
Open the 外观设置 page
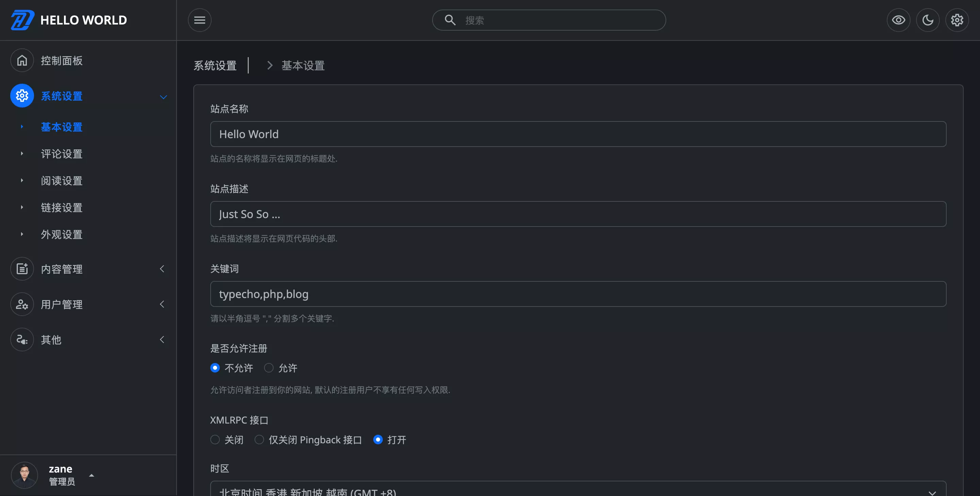click(x=61, y=235)
